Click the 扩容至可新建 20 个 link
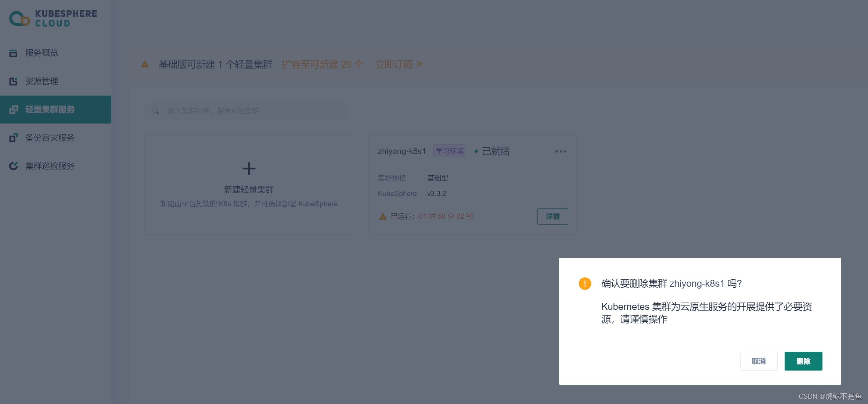 coord(323,64)
